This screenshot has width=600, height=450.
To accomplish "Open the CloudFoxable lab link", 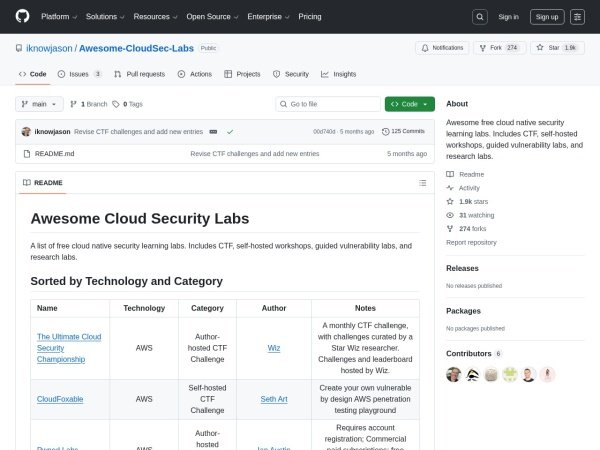I will coord(60,399).
